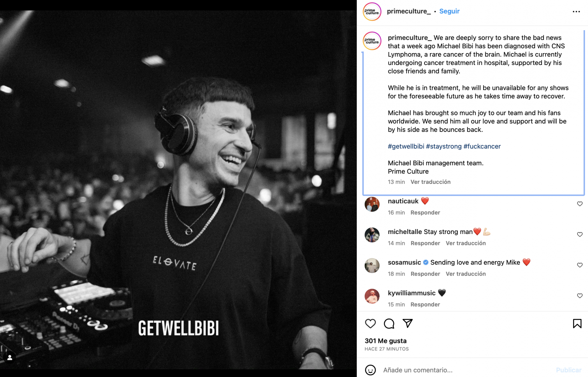Open the #fuckcancer hashtag
The height and width of the screenshot is (377, 588).
click(482, 146)
